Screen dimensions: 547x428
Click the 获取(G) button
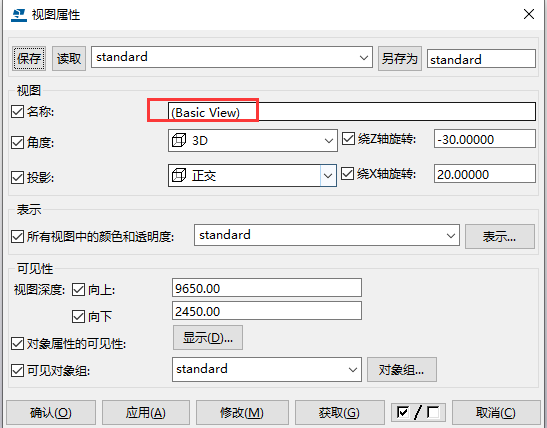339,413
